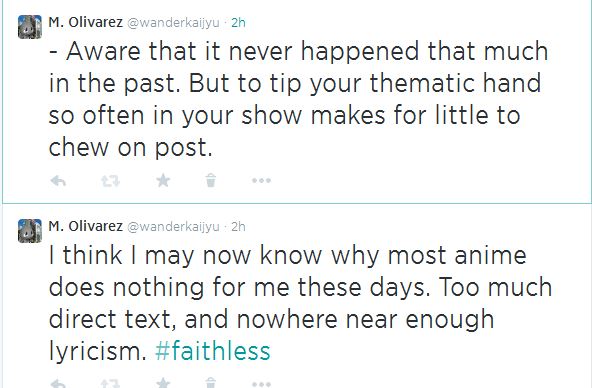The width and height of the screenshot is (592, 388).
Task: Open the #faithless hashtag link
Action: (x=213, y=351)
